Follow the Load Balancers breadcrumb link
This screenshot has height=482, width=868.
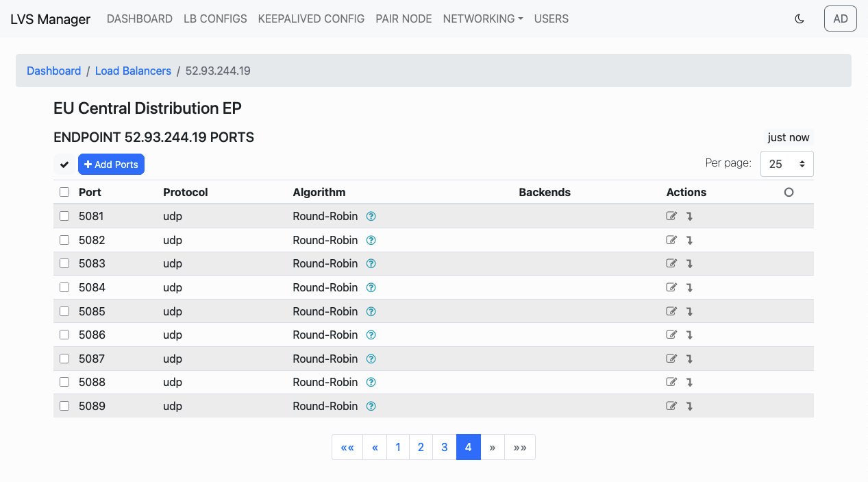pyautogui.click(x=133, y=71)
